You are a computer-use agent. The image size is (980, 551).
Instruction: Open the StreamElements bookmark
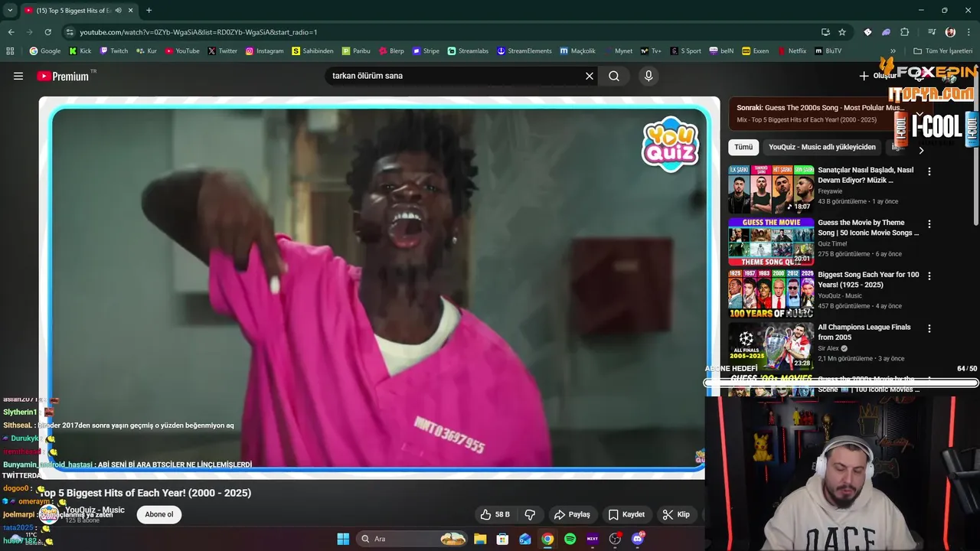click(x=524, y=51)
